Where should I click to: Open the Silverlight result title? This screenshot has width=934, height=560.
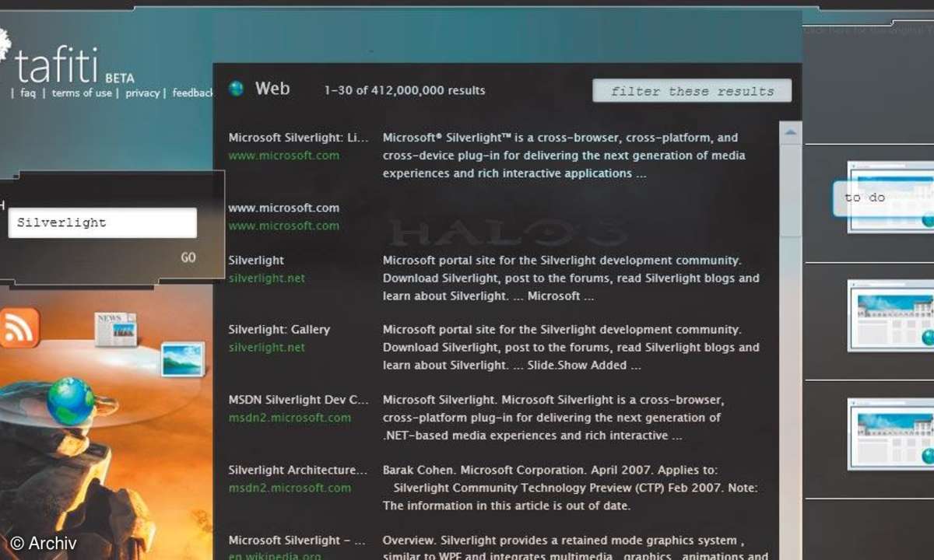point(256,261)
